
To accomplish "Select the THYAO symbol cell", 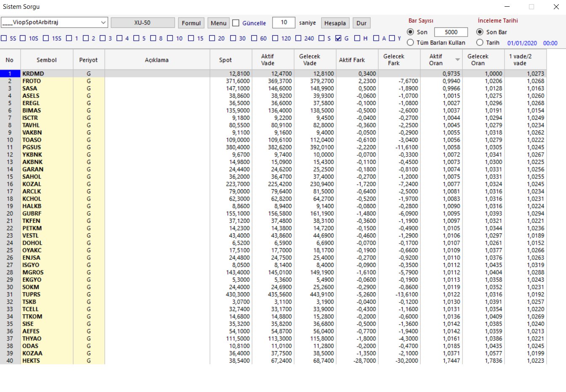I will [47, 339].
